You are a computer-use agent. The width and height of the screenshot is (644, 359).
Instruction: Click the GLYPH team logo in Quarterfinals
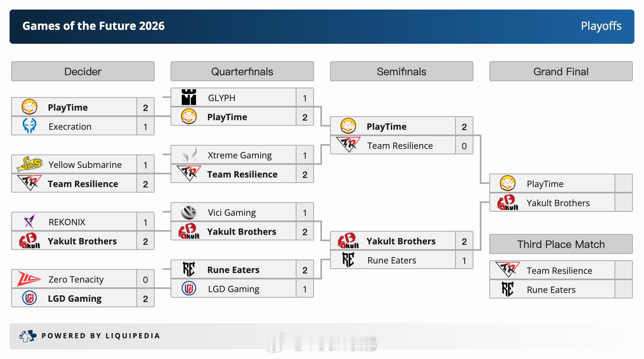coord(189,98)
